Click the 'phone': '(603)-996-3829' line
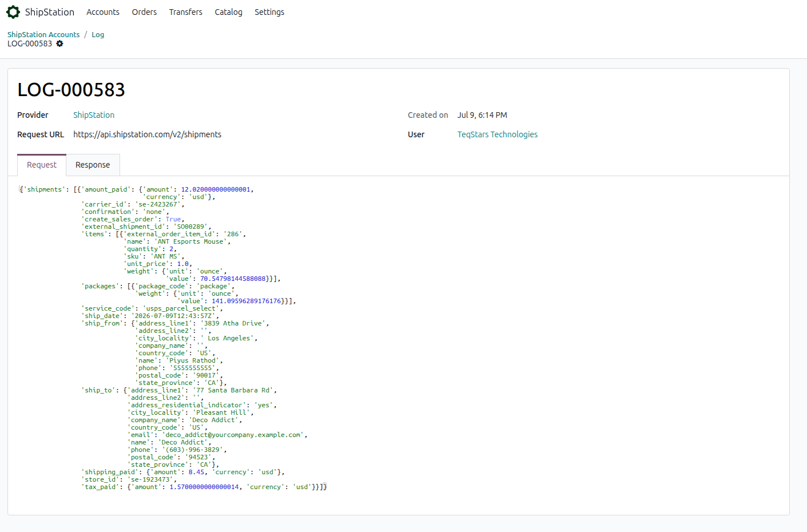This screenshot has height=532, width=807. pos(177,450)
